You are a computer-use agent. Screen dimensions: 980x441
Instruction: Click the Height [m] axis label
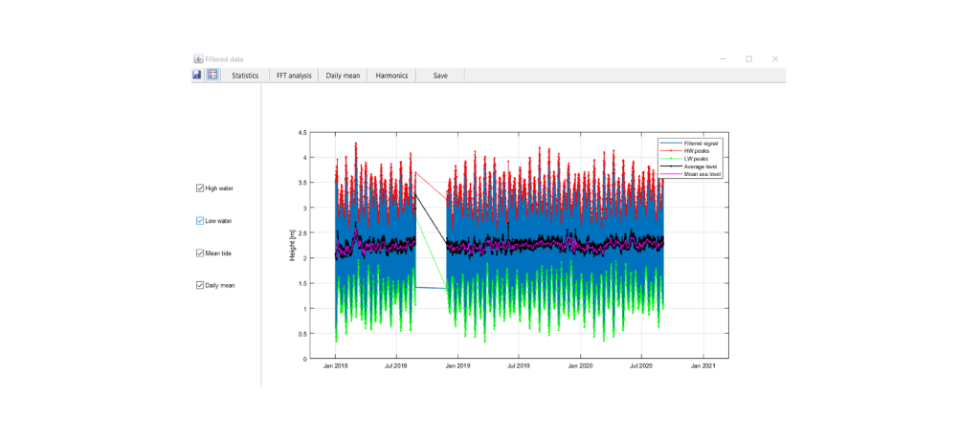tap(294, 246)
